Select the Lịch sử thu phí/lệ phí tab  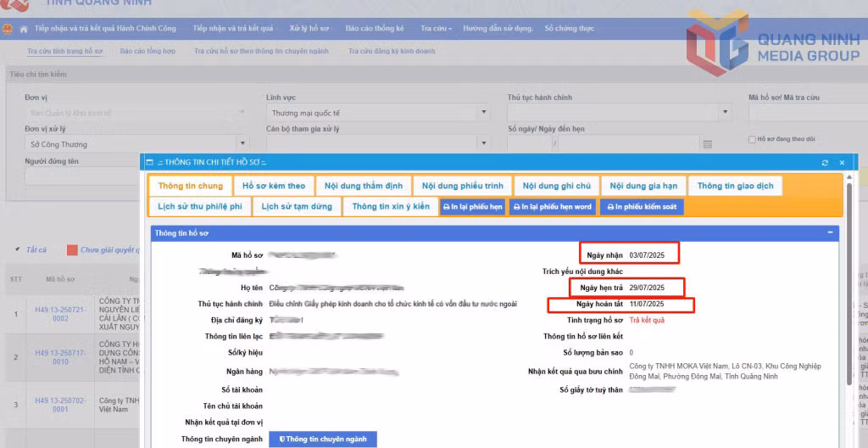pyautogui.click(x=200, y=207)
